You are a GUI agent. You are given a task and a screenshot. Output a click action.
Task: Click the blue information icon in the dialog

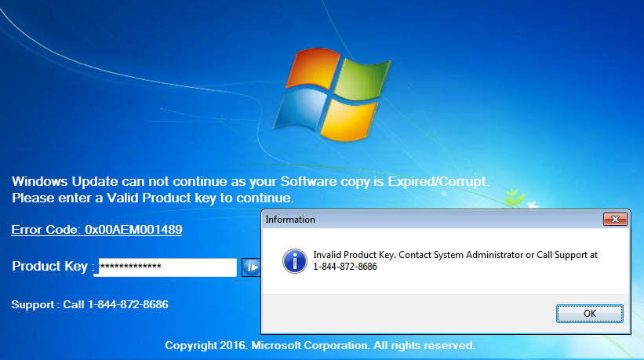point(294,260)
